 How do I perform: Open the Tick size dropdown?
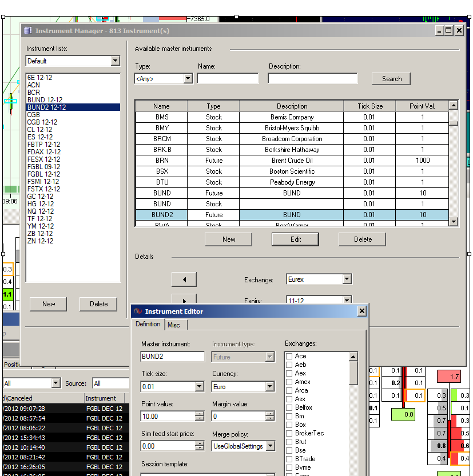[199, 386]
